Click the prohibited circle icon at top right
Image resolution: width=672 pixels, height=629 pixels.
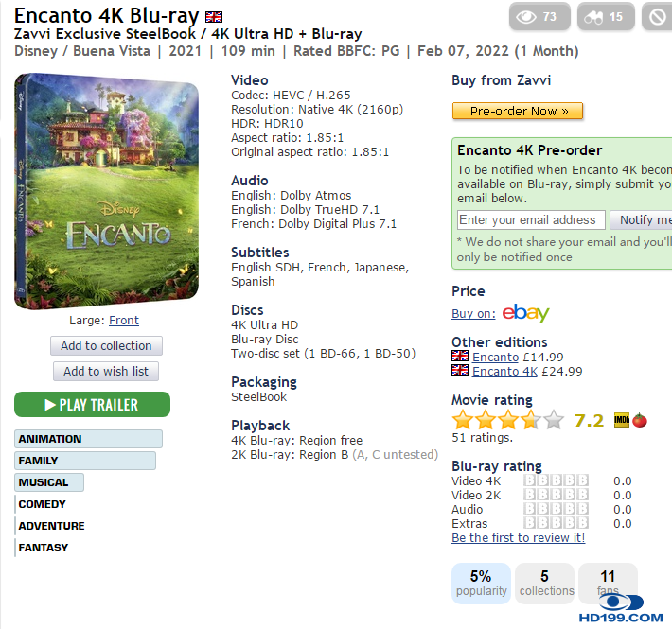657,16
